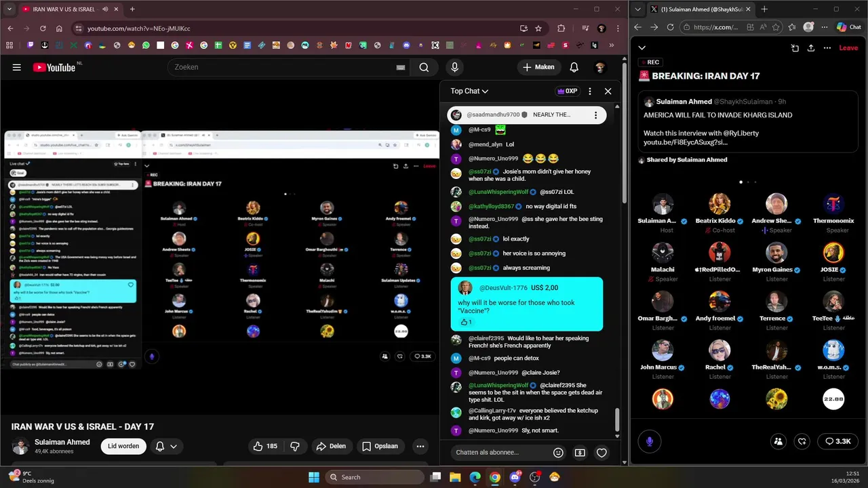Click the red Leave button in the Space

click(x=848, y=47)
